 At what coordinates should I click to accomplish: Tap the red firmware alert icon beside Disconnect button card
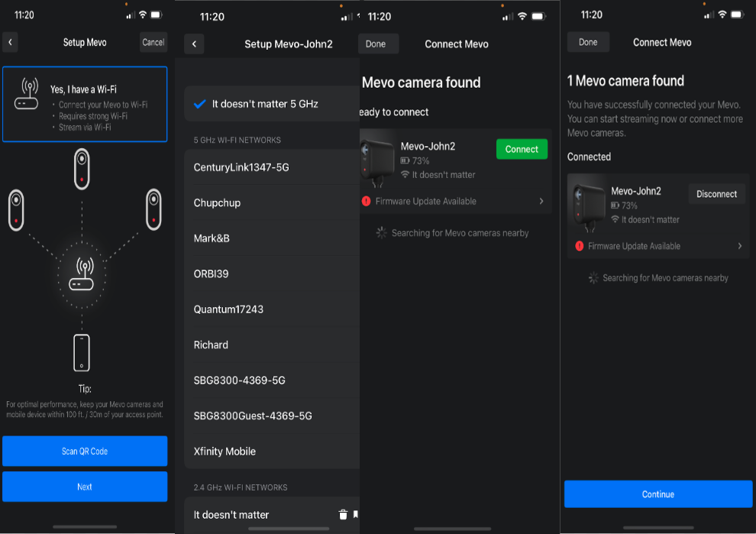pyautogui.click(x=579, y=246)
